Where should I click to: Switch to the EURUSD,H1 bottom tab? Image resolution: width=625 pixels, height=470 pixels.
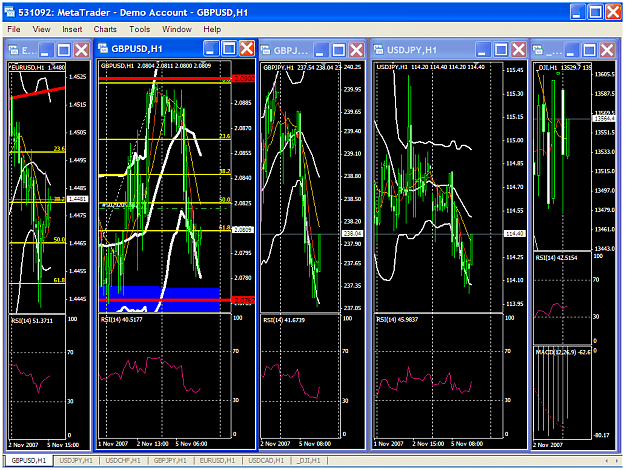pos(217,460)
